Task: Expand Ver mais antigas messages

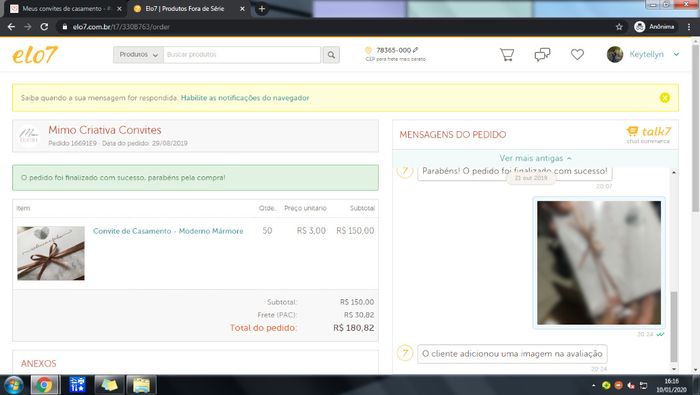Action: [x=535, y=158]
